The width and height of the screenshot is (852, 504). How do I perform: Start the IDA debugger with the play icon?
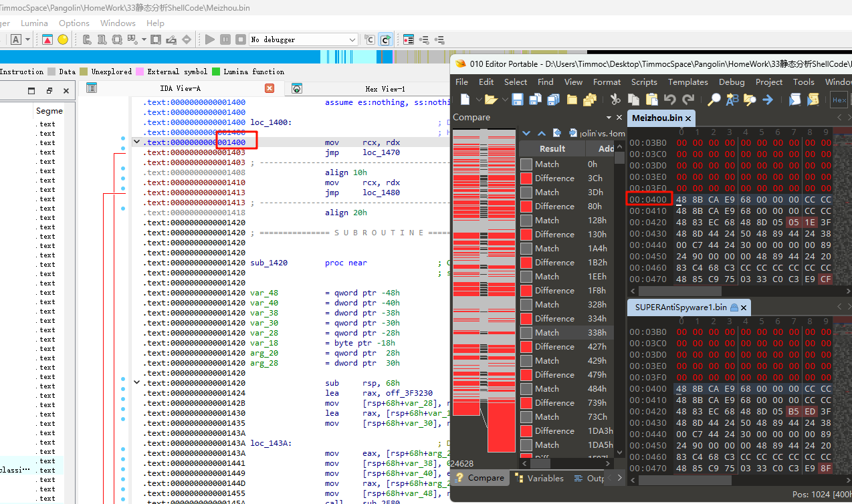[210, 39]
